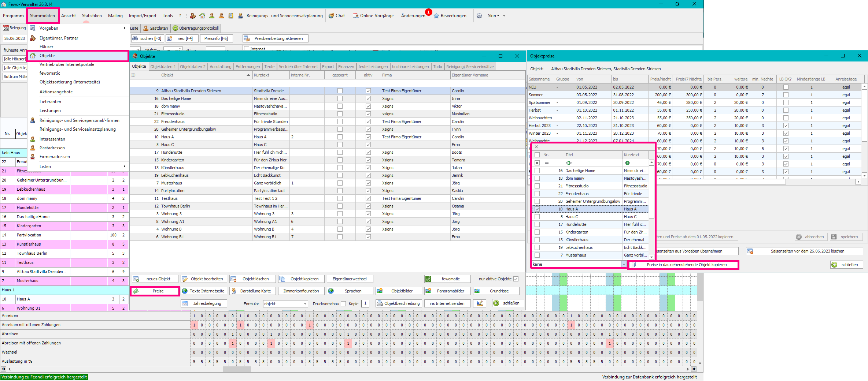Viewport: 868px width, 381px height.
Task: Open Online-Vorgänge in the toolbar
Action: [373, 16]
